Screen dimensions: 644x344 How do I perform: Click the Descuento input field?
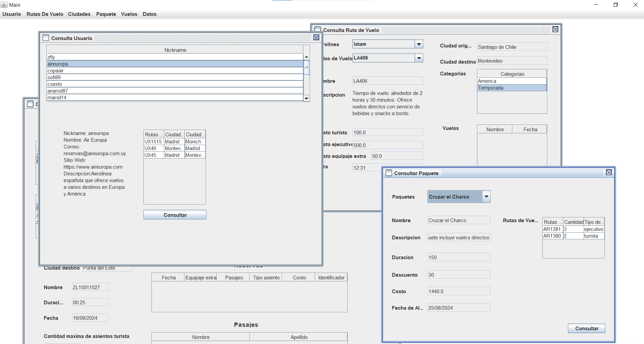pos(459,275)
